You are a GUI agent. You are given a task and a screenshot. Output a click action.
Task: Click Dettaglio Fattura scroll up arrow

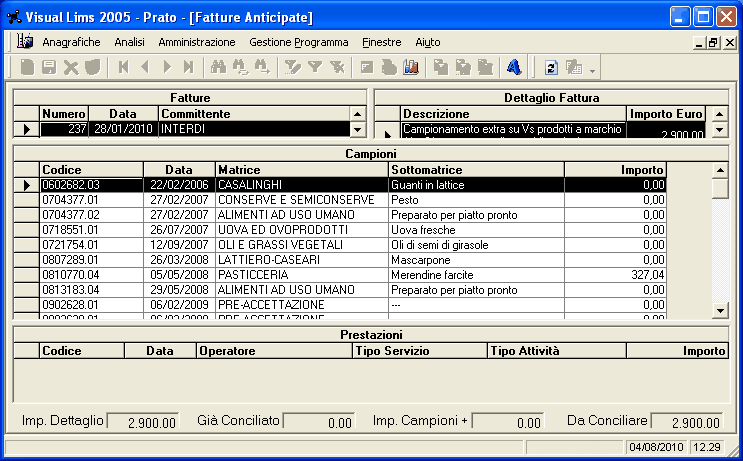pos(720,114)
